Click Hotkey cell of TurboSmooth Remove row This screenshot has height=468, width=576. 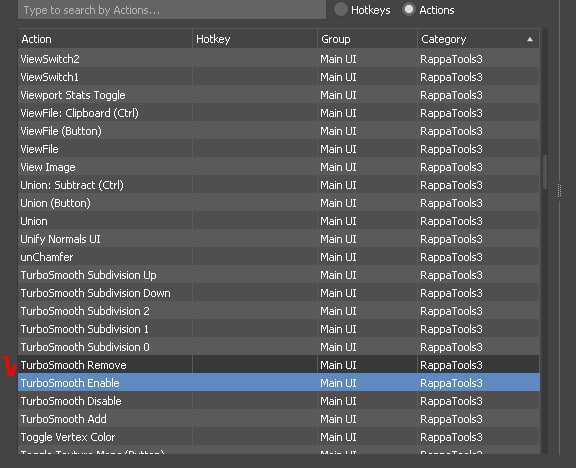point(255,365)
